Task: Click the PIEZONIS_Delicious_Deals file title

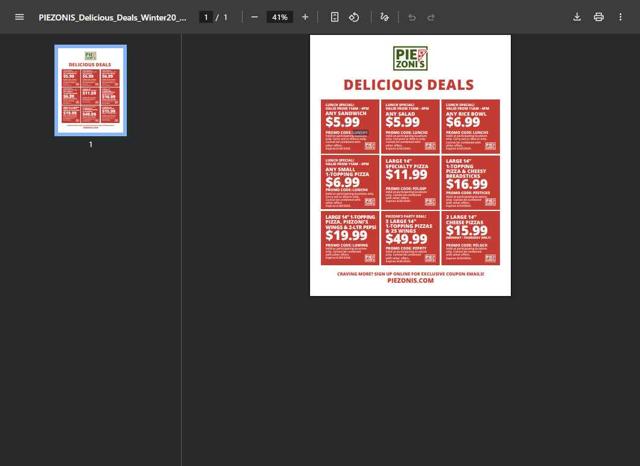Action: (x=113, y=18)
